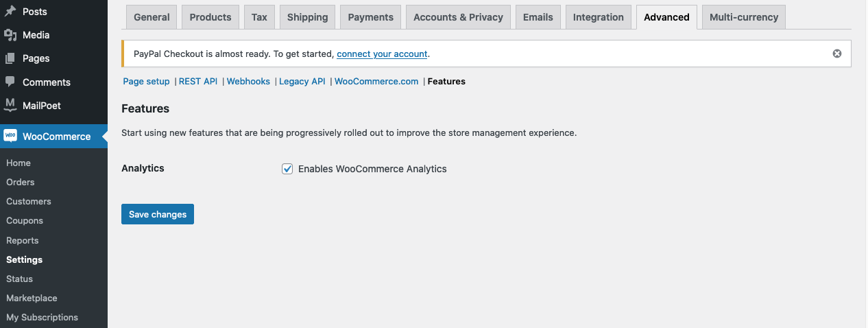This screenshot has height=328, width=868.
Task: Switch to the General settings tab
Action: click(152, 17)
